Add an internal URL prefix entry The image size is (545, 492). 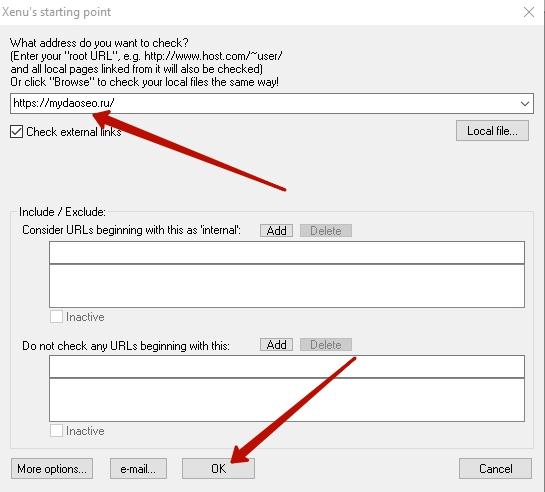tap(276, 231)
